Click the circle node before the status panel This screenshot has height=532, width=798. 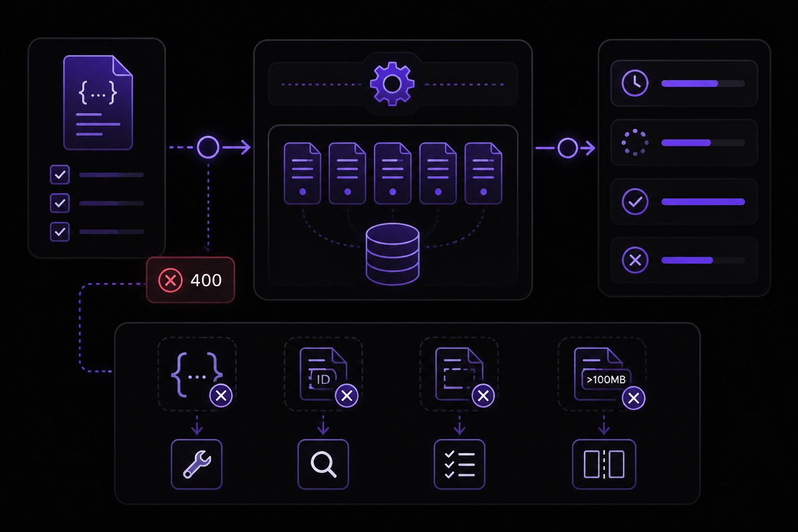pyautogui.click(x=567, y=148)
